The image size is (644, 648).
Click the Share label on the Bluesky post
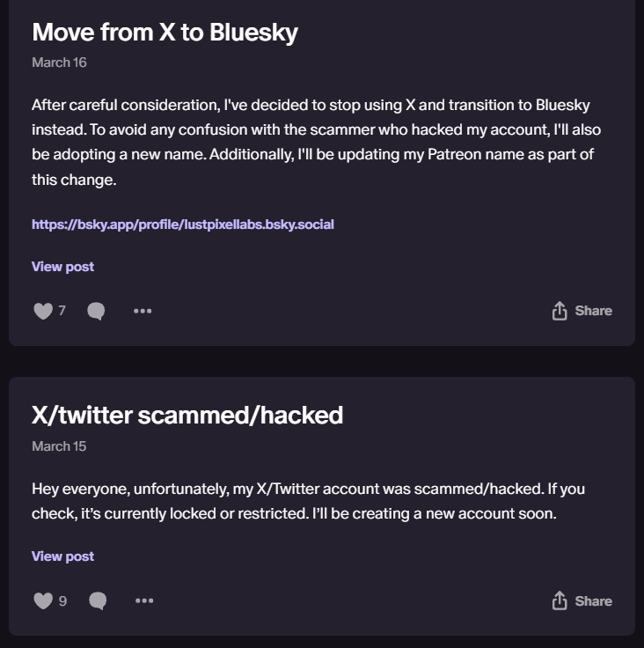[x=594, y=311]
